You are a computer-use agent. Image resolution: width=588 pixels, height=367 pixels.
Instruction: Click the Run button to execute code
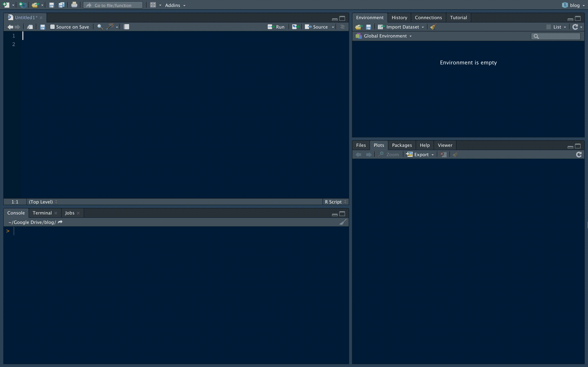[x=276, y=27]
